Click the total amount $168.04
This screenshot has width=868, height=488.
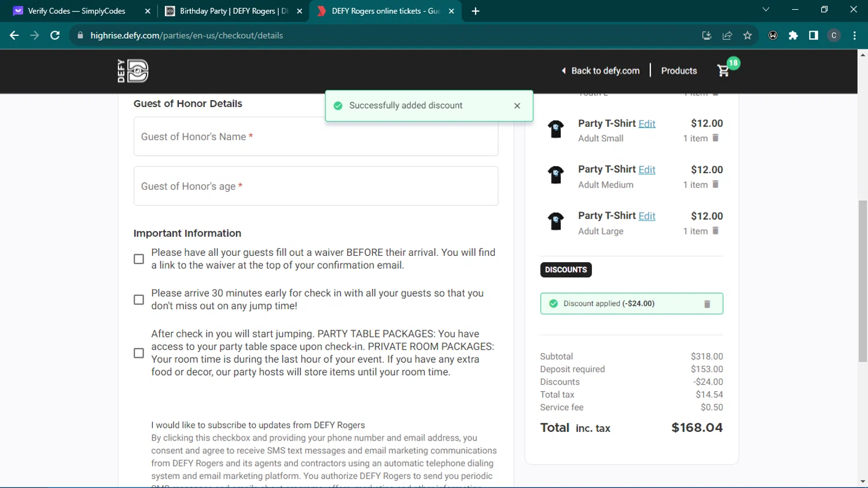pos(697,428)
